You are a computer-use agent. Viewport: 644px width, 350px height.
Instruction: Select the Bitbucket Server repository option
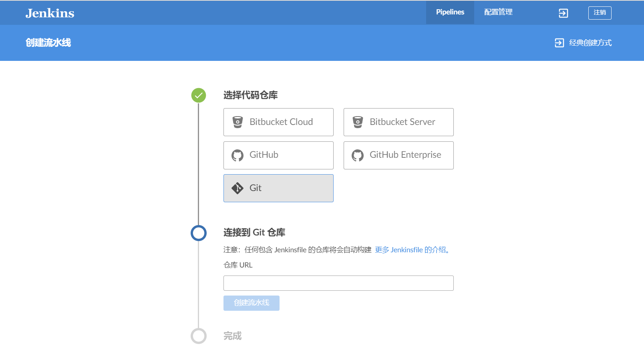point(398,122)
